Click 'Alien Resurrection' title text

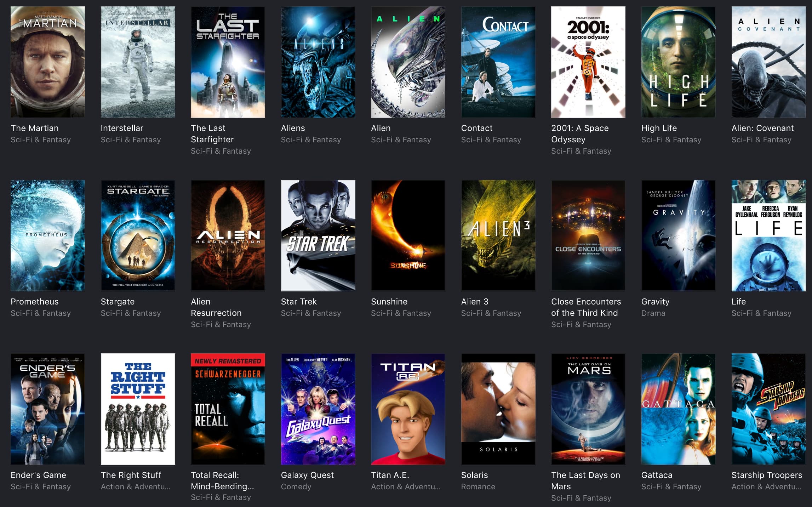(x=216, y=307)
